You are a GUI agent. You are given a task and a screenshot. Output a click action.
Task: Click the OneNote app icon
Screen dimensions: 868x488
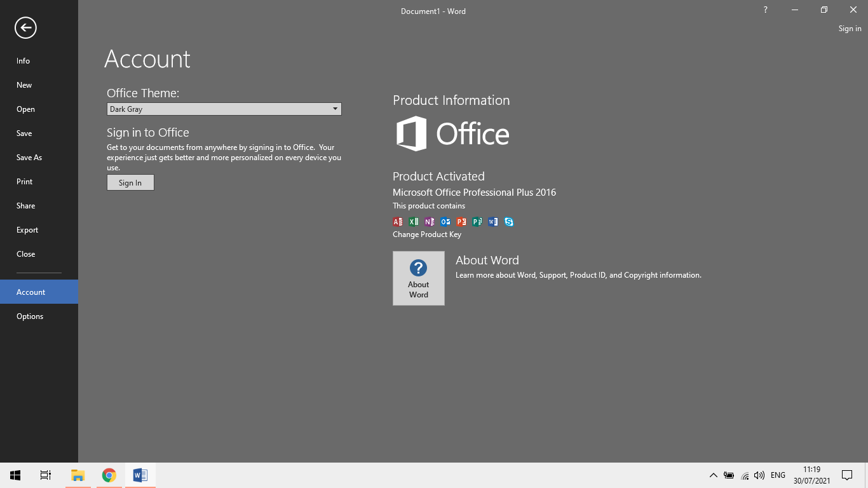430,222
